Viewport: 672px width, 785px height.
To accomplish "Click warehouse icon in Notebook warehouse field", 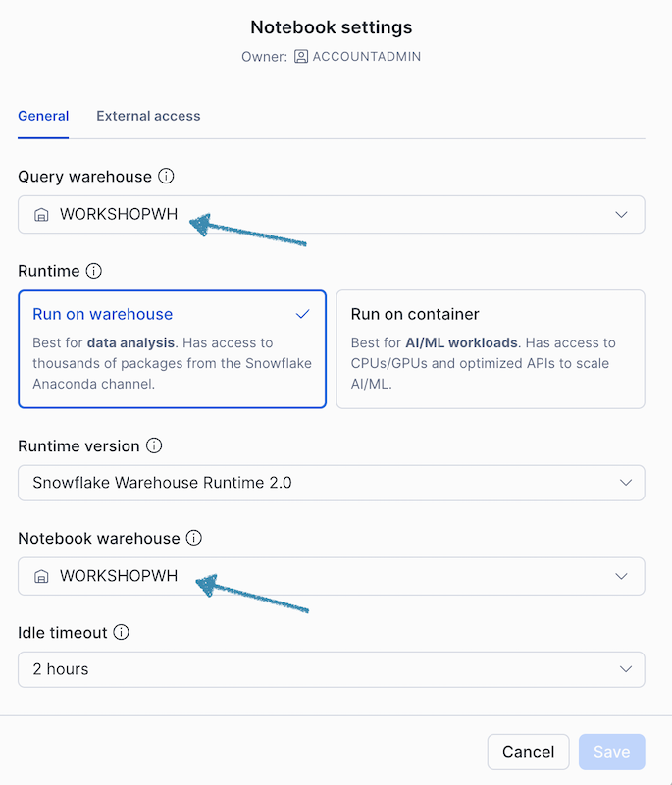I will 41,577.
